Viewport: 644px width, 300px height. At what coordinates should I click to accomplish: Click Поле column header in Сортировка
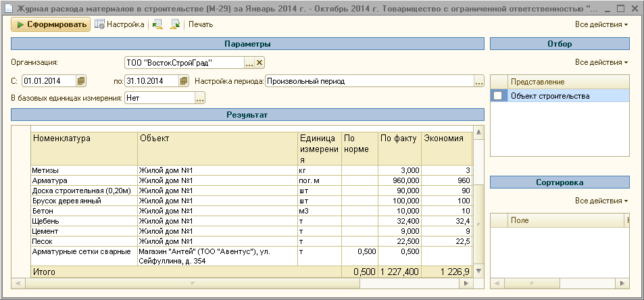click(x=566, y=220)
